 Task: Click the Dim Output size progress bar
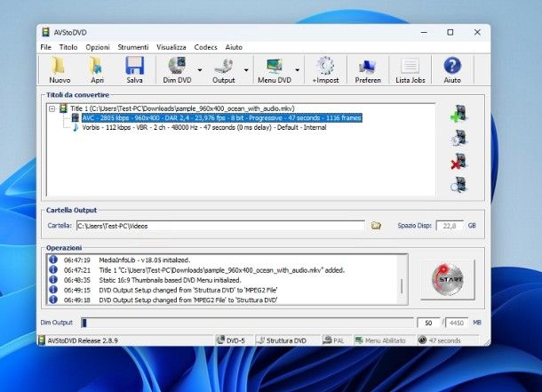[x=247, y=323]
